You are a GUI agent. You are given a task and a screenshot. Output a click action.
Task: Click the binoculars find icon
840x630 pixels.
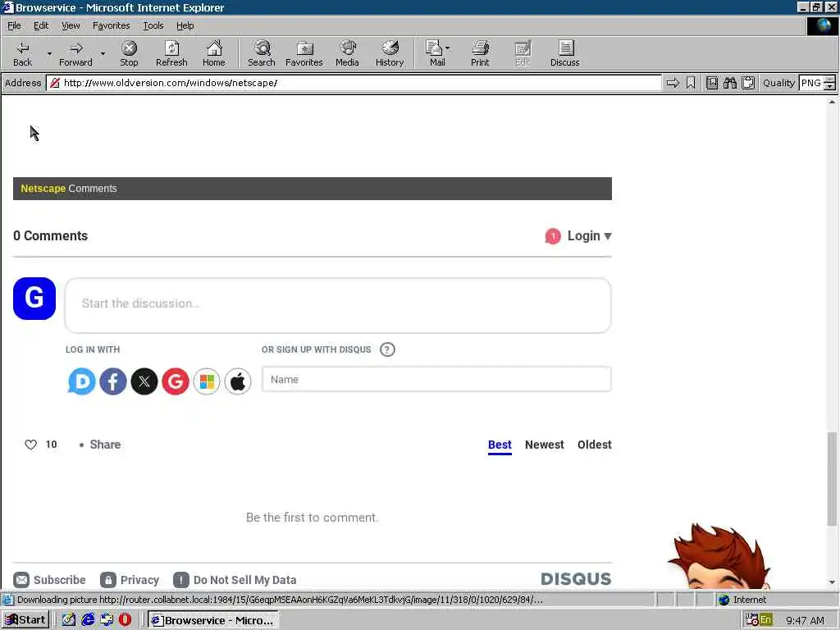[729, 83]
